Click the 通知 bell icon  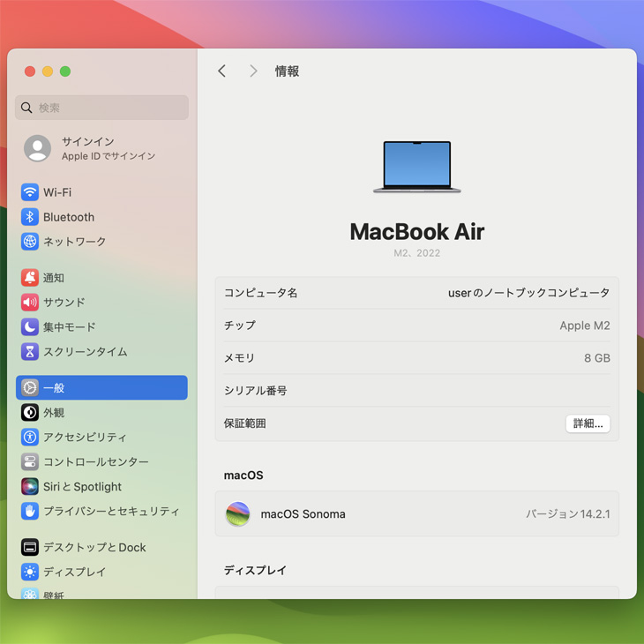click(x=30, y=278)
